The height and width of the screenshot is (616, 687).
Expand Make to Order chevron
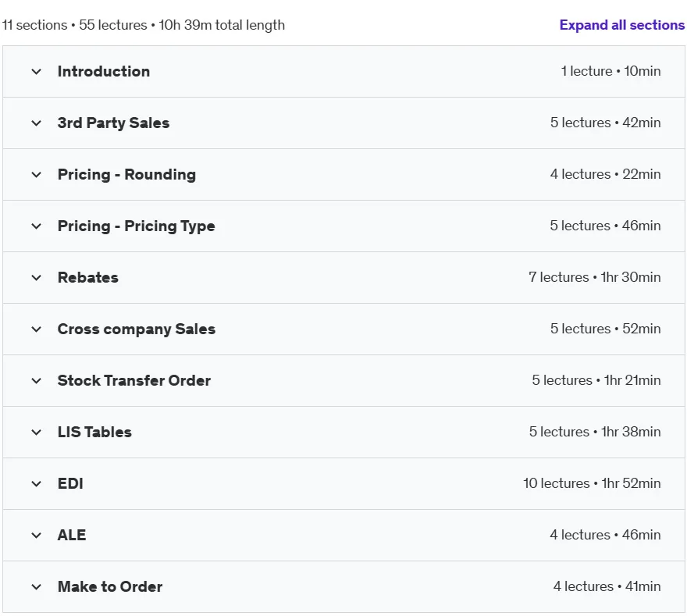(37, 586)
